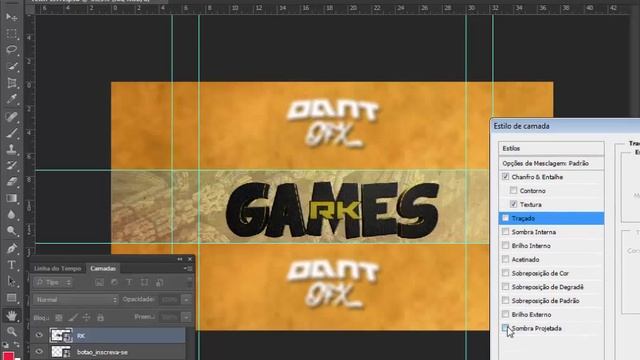Select the Horizontal Type tool

tap(11, 265)
